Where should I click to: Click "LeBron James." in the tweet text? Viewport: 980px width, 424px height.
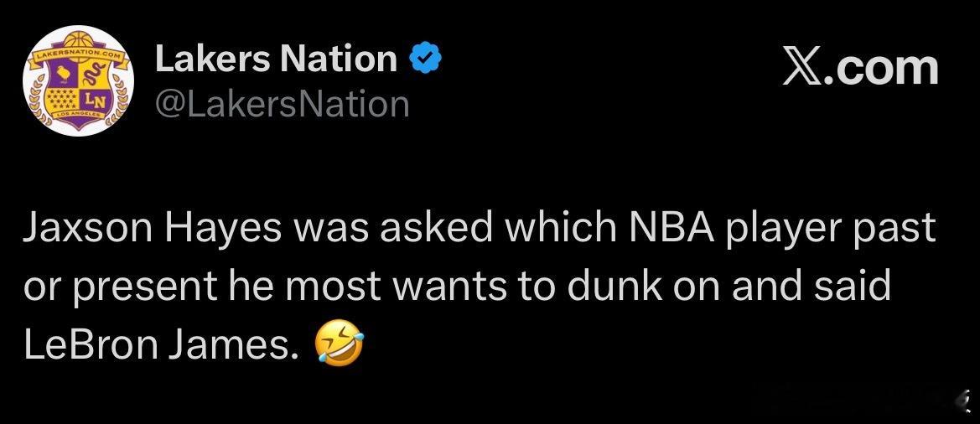point(162,345)
